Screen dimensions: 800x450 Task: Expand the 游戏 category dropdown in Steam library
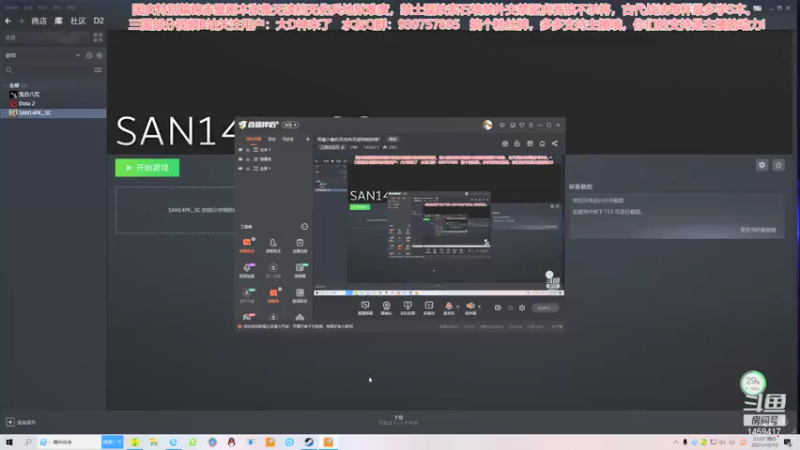coord(78,55)
